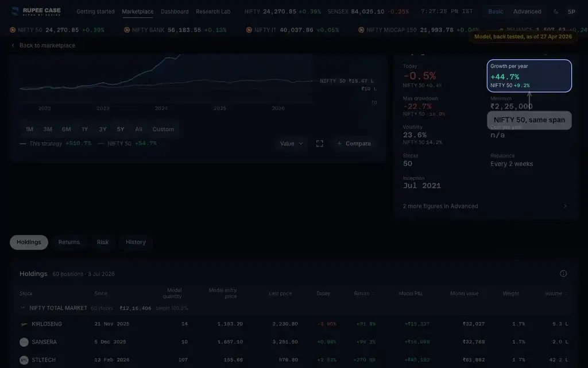Sort holdings by the Return column arrows
Image resolution: width=588 pixels, height=368 pixels.
[373, 294]
